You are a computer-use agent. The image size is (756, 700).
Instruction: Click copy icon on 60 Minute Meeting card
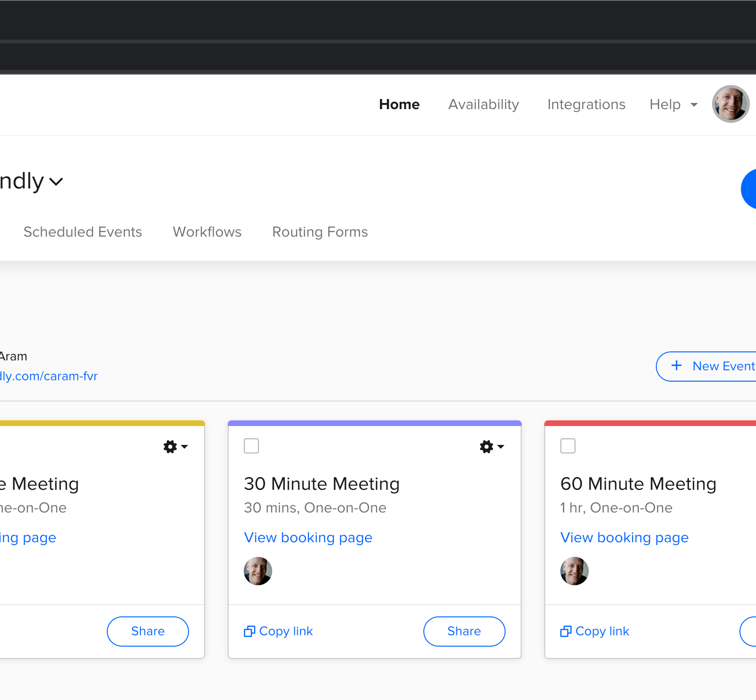click(566, 632)
